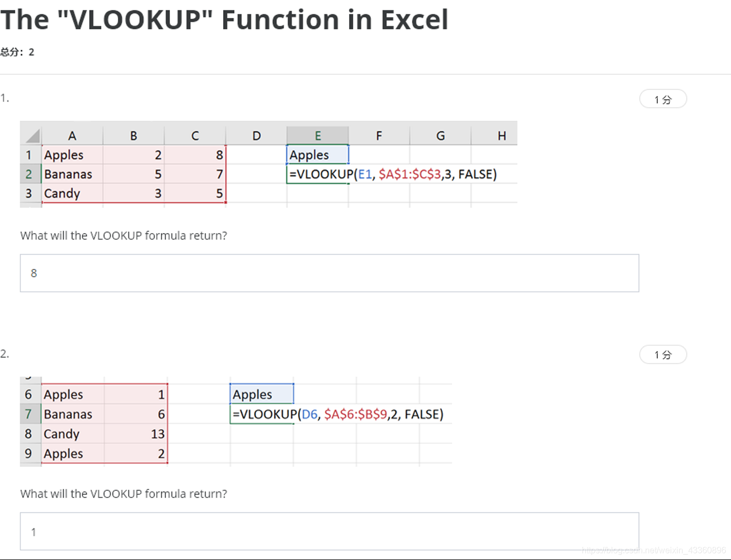Click cell A3 containing Candy in first table
Viewport: 731px width, 560px height.
pyautogui.click(x=72, y=193)
